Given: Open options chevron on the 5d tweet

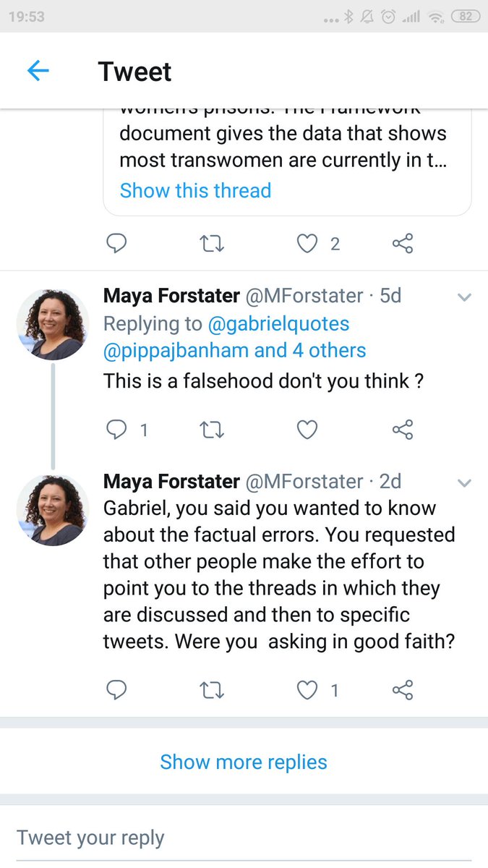Looking at the screenshot, I should (465, 297).
